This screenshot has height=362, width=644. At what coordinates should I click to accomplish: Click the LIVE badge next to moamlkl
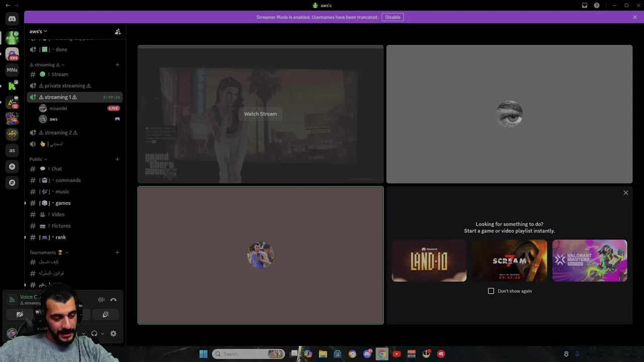click(114, 108)
